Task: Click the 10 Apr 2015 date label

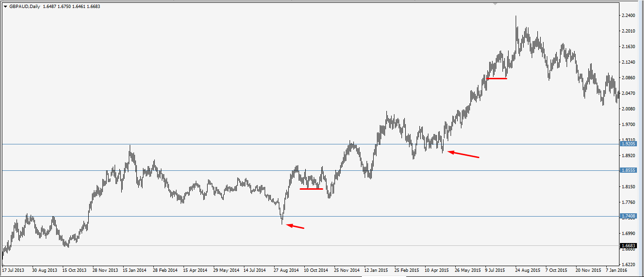Action: tap(437, 270)
